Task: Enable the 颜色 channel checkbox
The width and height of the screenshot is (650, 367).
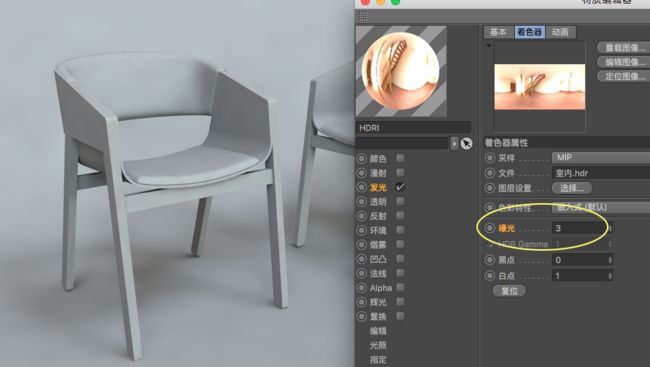Action: coord(400,158)
